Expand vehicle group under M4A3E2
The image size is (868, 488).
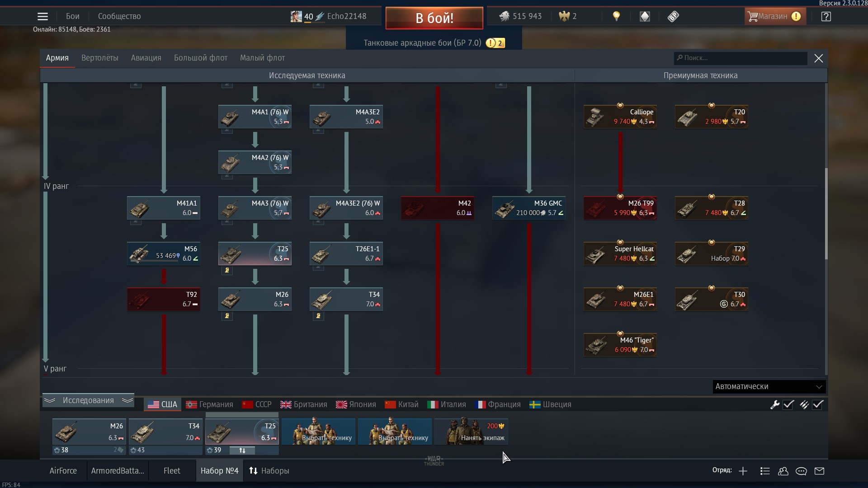pyautogui.click(x=318, y=131)
